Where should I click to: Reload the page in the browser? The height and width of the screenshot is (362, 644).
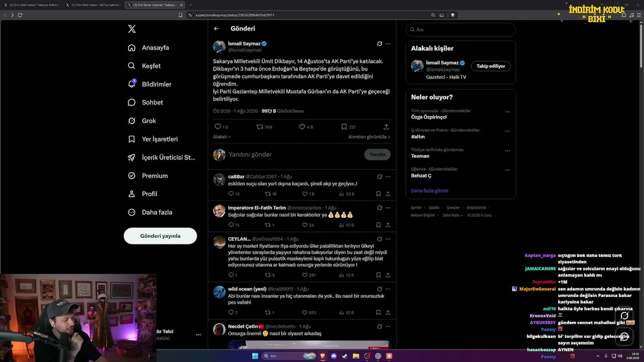tap(20, 15)
